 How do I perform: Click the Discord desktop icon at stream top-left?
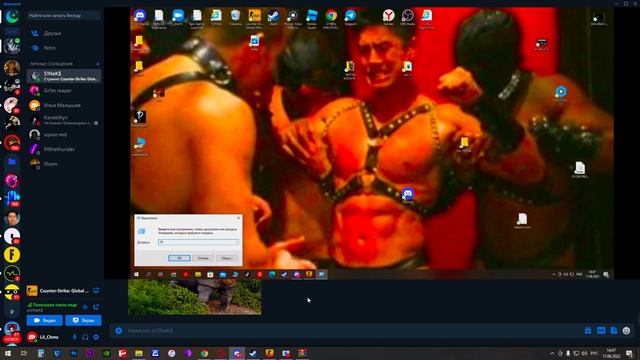pos(140,17)
